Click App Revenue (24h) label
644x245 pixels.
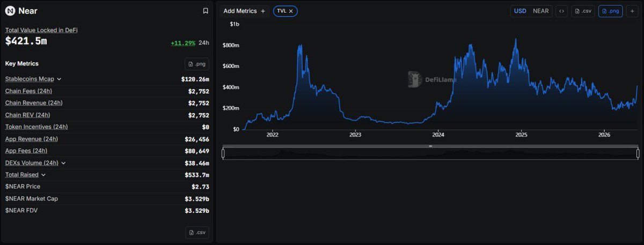tap(31, 139)
